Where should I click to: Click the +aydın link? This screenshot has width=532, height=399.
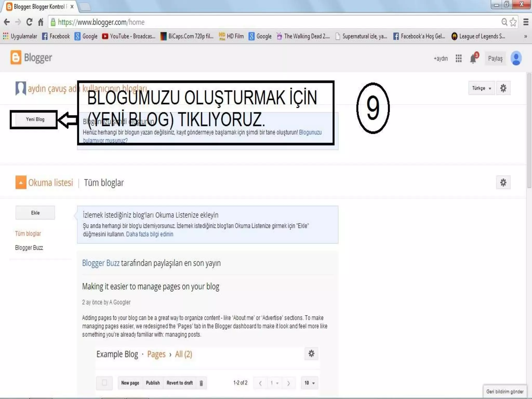pos(441,58)
